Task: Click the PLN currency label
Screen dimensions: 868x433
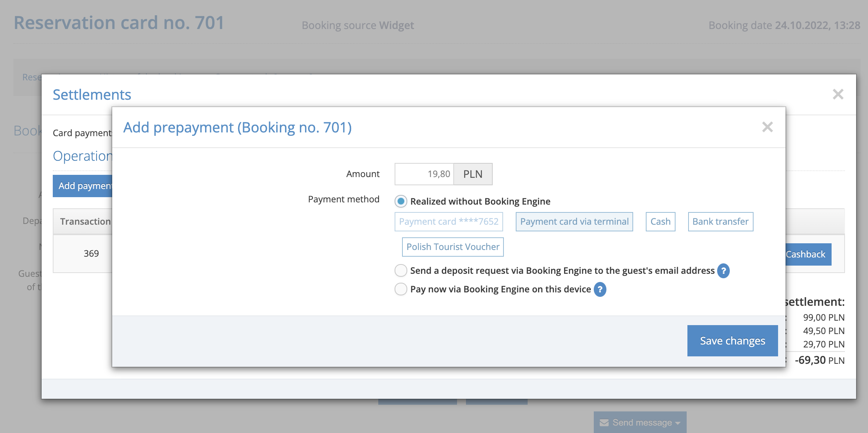Action: (473, 174)
